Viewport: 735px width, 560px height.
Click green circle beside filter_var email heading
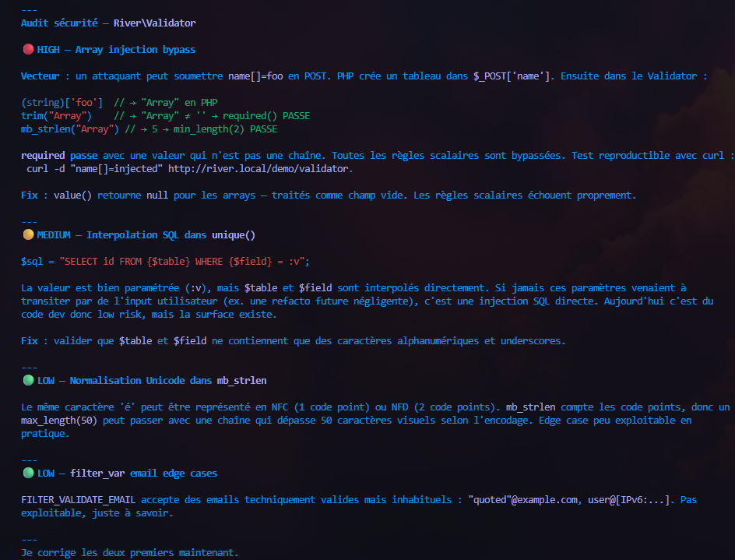tap(28, 473)
